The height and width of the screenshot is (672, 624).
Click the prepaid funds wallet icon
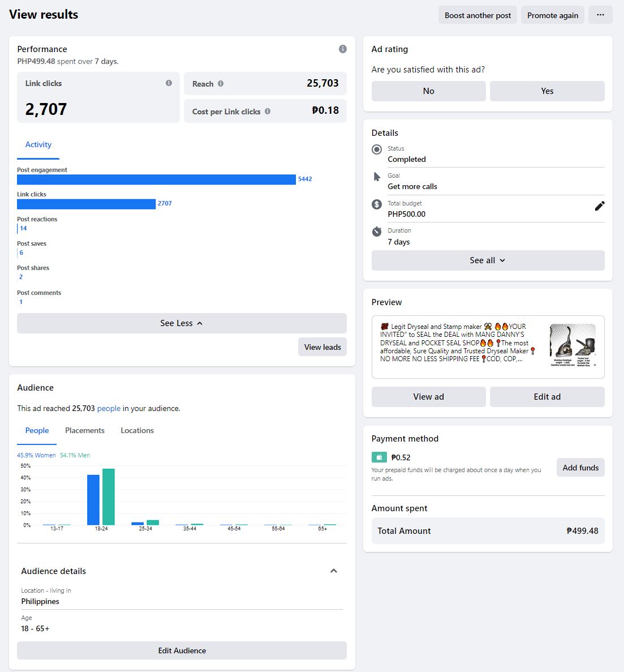[379, 457]
